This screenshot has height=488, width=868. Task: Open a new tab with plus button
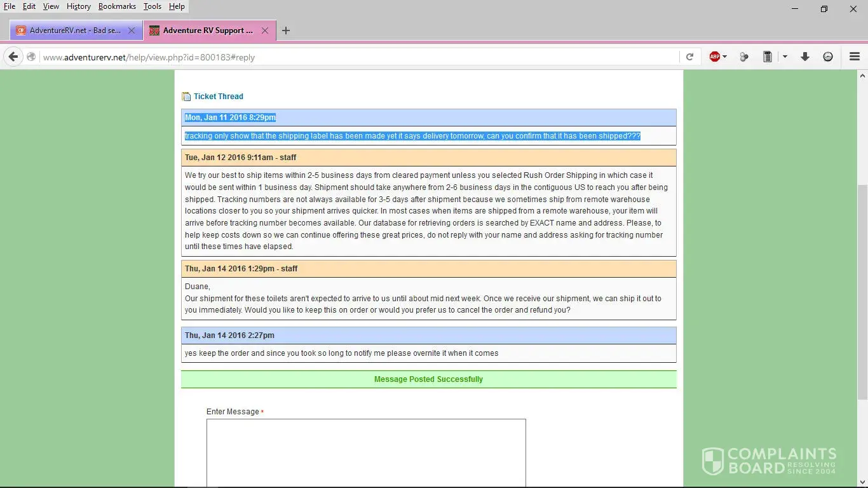pos(286,30)
